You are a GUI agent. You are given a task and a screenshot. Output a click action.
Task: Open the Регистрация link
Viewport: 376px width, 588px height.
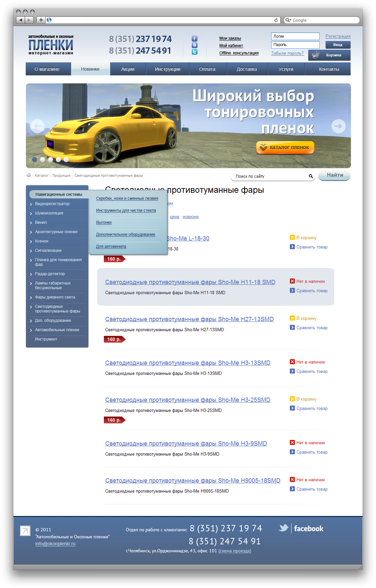pos(338,36)
